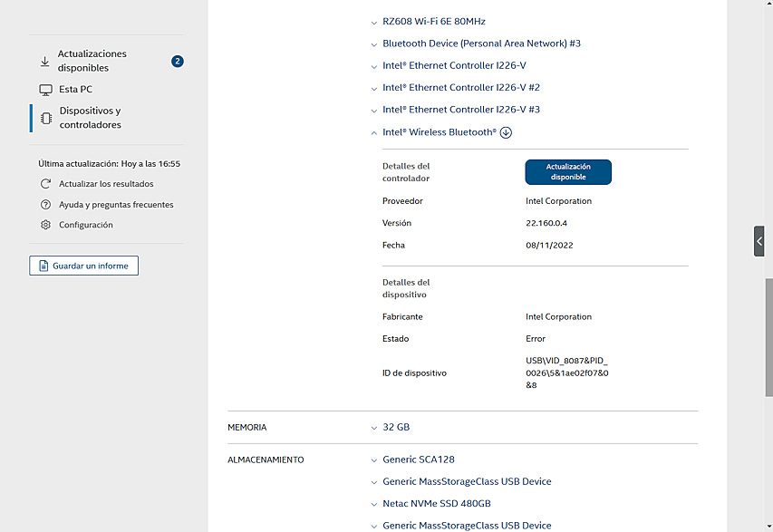Expand Generic MassStorageClass USB Device below Generic SCA128
Screen dimensions: 773x532
tap(467, 482)
